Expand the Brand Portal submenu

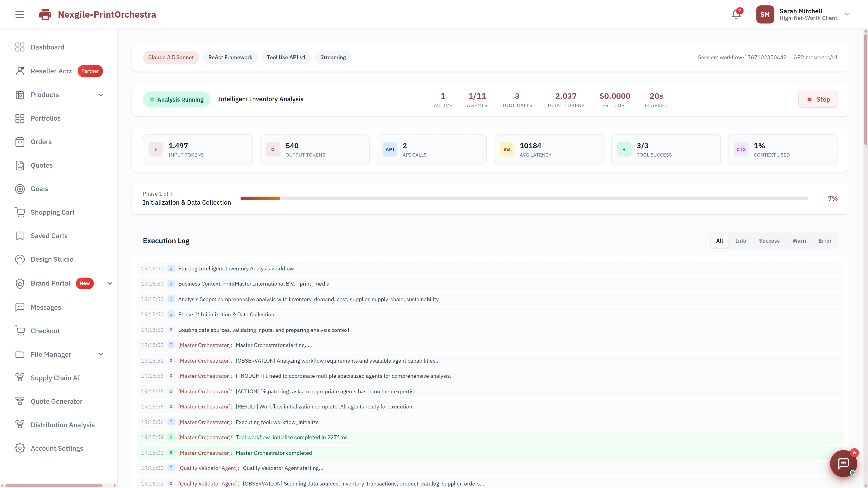coord(109,283)
